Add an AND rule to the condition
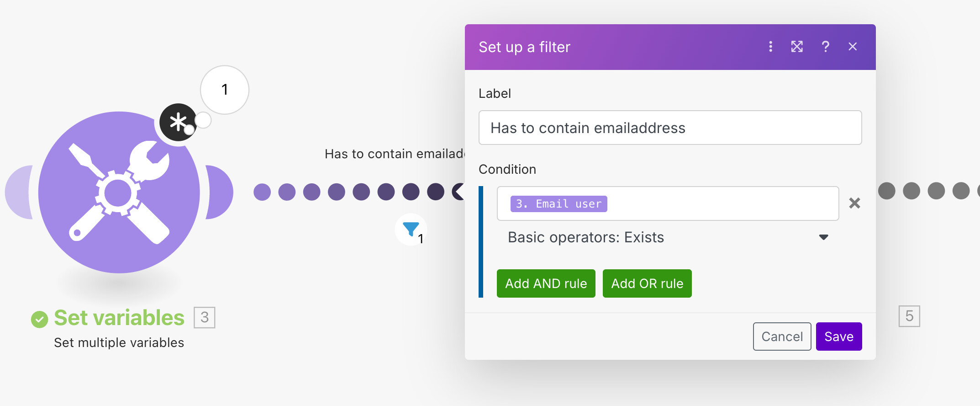This screenshot has width=980, height=406. click(x=546, y=283)
